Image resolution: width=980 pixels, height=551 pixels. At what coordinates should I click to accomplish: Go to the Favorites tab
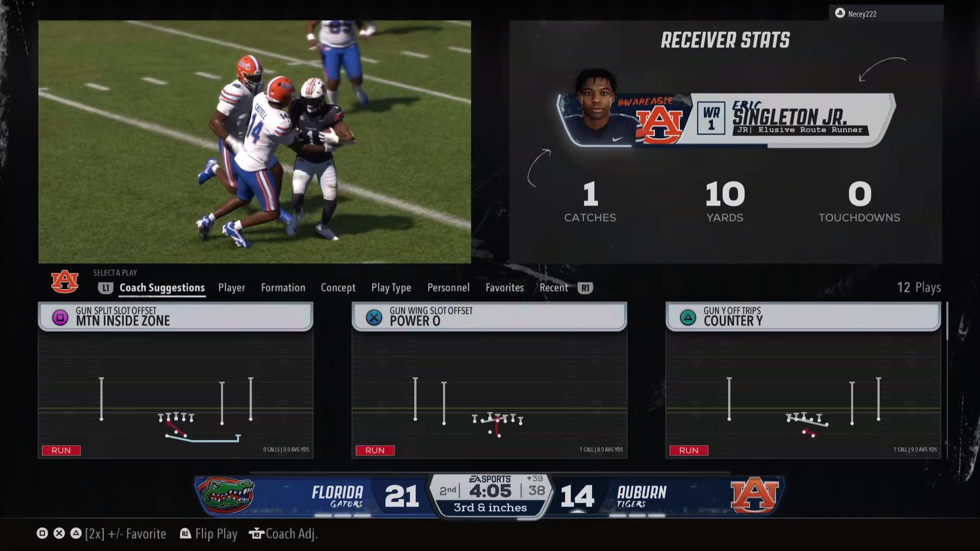point(505,288)
